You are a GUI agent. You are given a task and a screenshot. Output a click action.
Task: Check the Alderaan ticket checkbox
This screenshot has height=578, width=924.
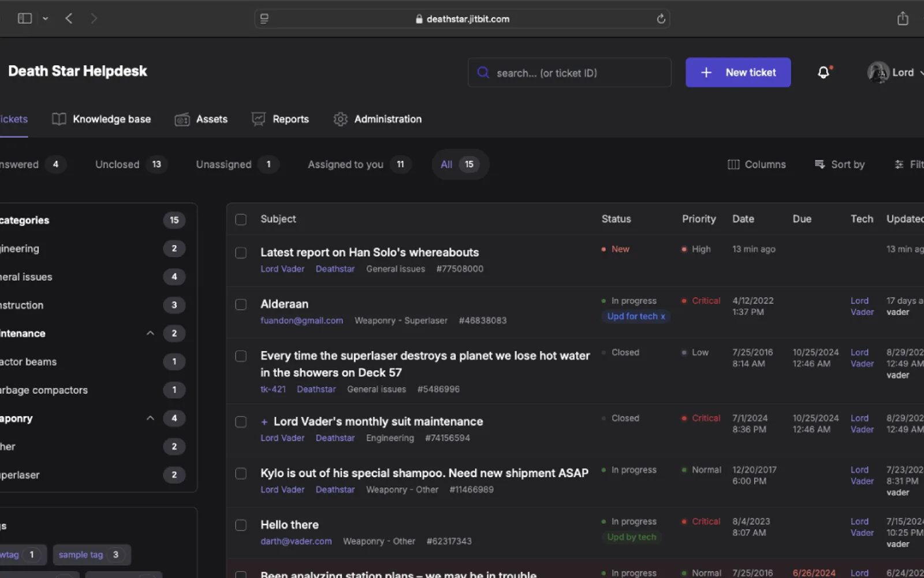tap(241, 305)
